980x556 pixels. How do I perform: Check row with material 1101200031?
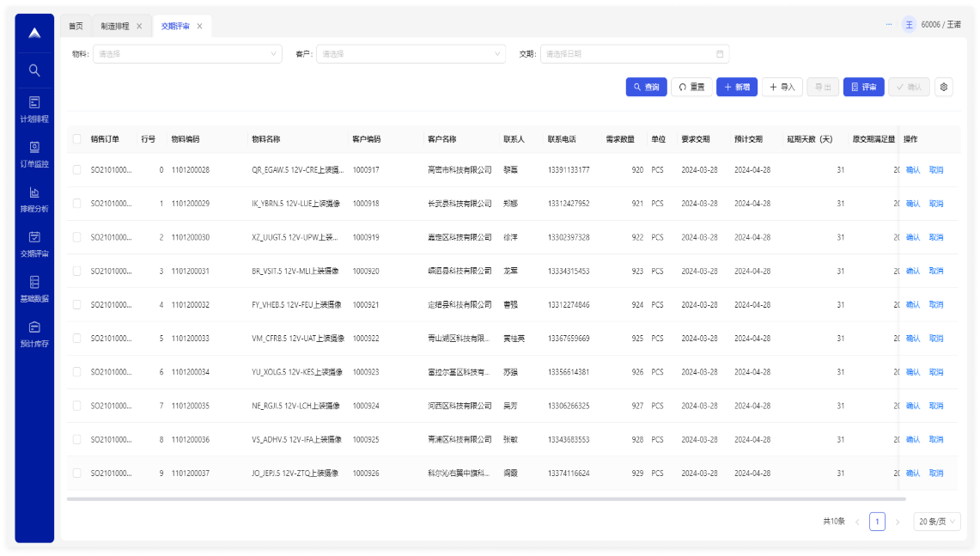click(x=77, y=271)
